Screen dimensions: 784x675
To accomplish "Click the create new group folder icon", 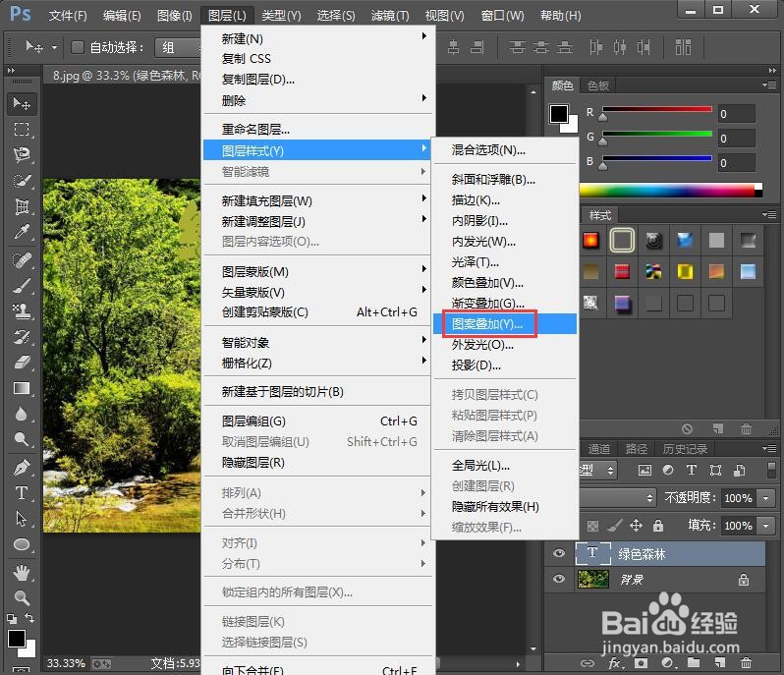I will (x=694, y=663).
